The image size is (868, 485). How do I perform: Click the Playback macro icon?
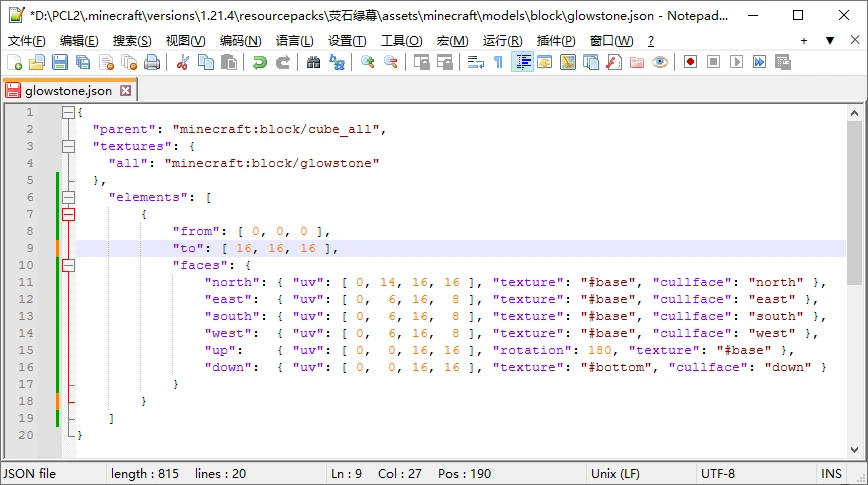[x=736, y=62]
